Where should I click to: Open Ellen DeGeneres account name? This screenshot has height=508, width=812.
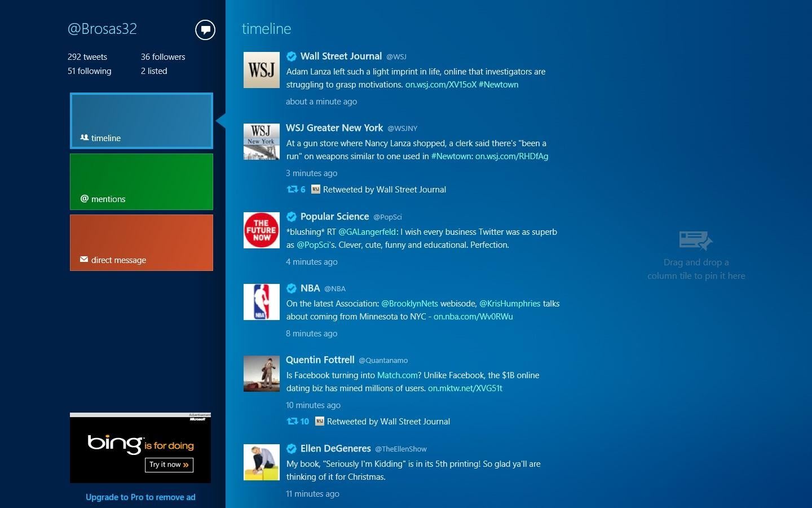click(x=336, y=449)
